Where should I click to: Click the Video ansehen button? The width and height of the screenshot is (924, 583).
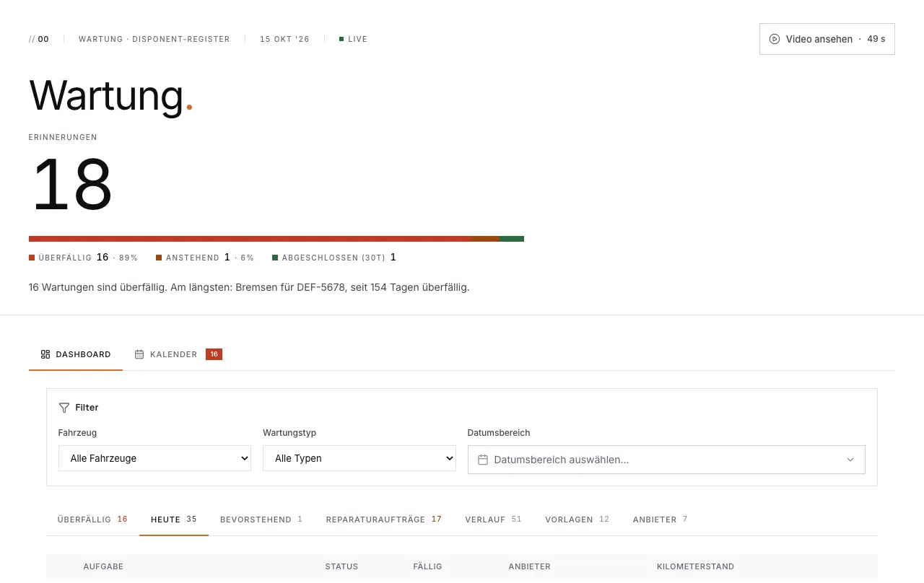pos(827,39)
